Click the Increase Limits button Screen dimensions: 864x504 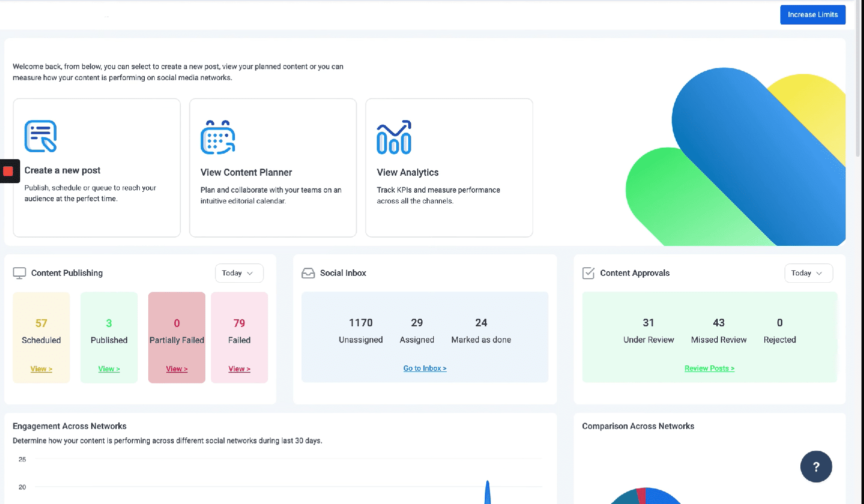pyautogui.click(x=812, y=15)
